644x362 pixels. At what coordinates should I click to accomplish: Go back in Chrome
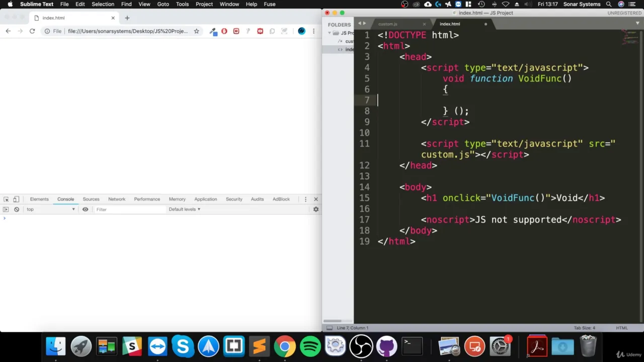tap(8, 31)
